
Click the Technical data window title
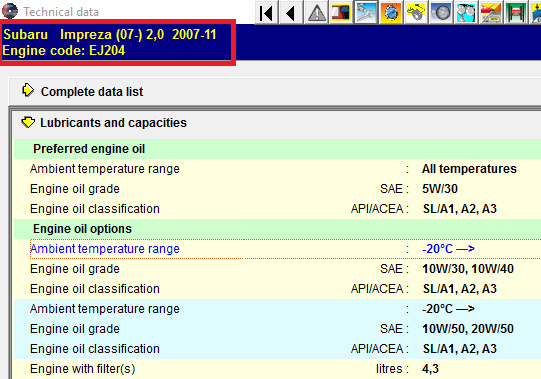(x=61, y=12)
